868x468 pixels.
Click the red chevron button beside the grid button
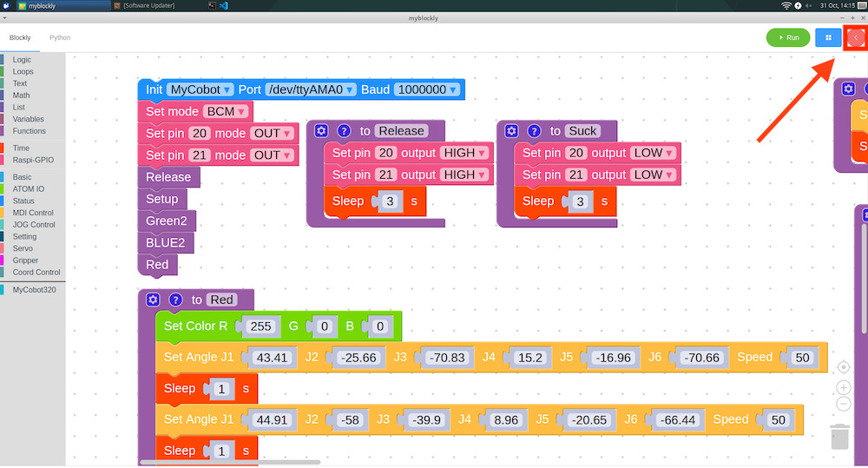(x=856, y=37)
